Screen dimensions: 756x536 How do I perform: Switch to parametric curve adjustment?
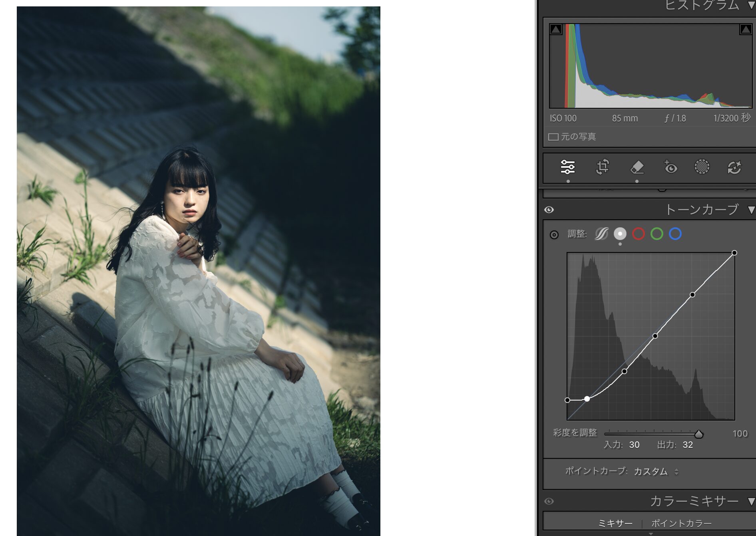pos(601,234)
